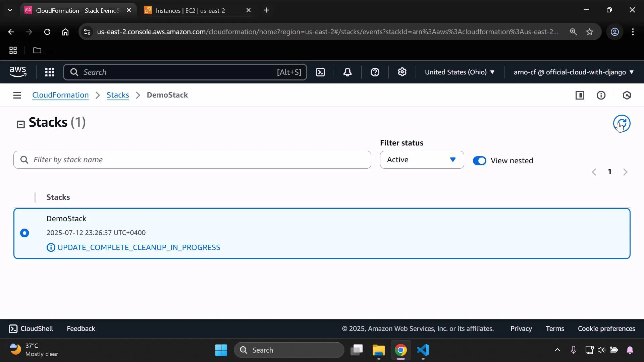Select the DemoStack radio button

pyautogui.click(x=24, y=233)
